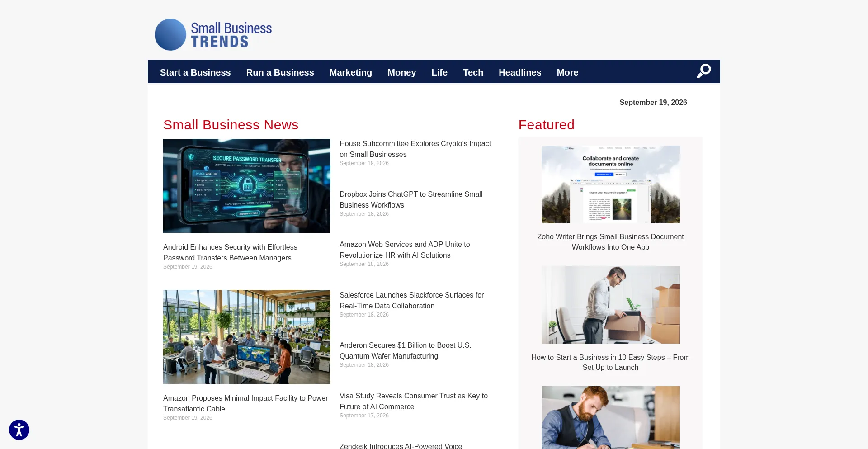Open Amazon Web Services and ADP article
Image resolution: width=868 pixels, height=449 pixels.
405,250
